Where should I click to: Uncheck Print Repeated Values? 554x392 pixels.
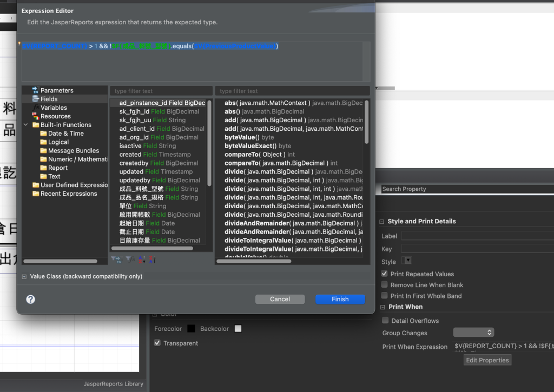tap(385, 274)
